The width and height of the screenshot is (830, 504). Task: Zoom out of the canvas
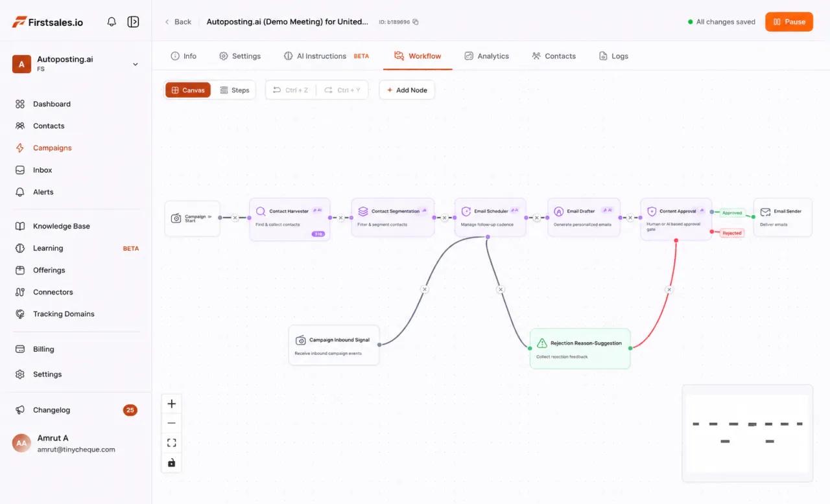point(171,423)
